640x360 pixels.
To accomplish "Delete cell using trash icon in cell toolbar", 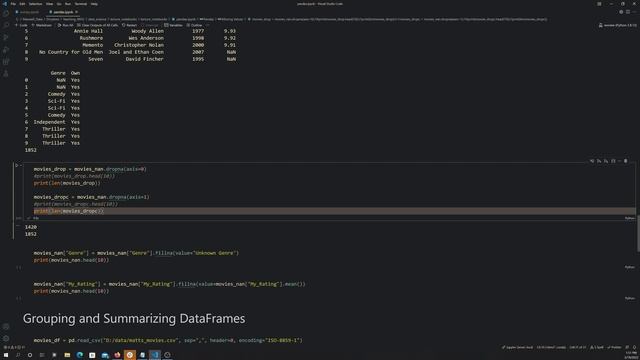I will pos(626,161).
